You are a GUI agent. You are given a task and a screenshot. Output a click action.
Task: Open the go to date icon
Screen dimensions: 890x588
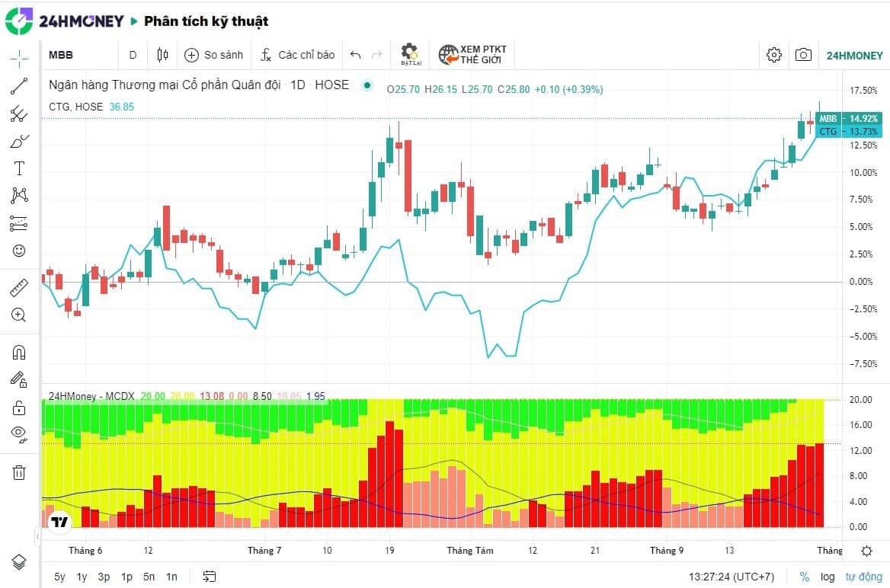(210, 577)
